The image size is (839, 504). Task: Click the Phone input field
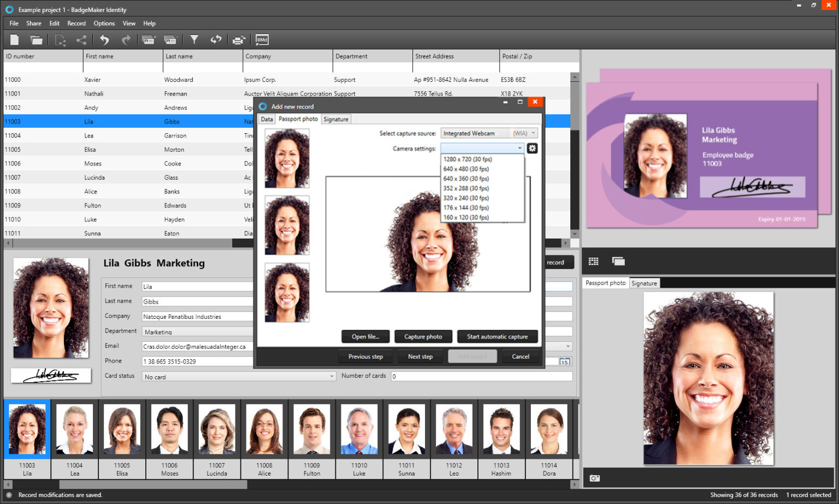coord(197,361)
